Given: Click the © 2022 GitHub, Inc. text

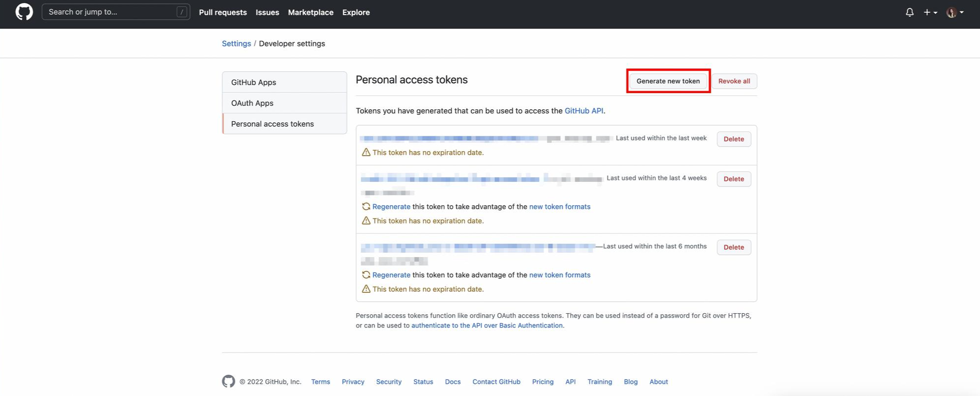Looking at the screenshot, I should pyautogui.click(x=270, y=382).
